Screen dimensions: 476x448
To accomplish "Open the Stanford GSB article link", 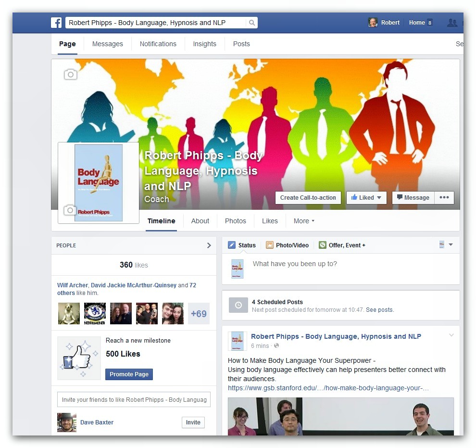I will (x=328, y=388).
